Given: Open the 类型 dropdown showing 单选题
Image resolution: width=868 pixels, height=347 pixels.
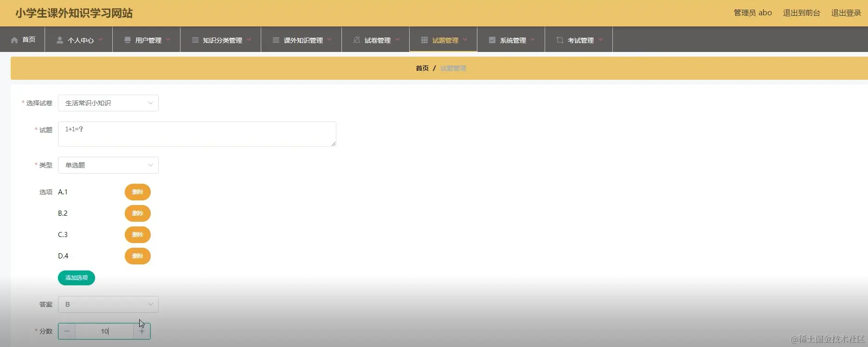Looking at the screenshot, I should pyautogui.click(x=108, y=165).
